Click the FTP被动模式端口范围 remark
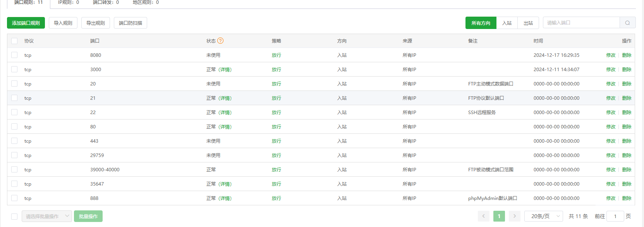The height and width of the screenshot is (227, 644). pyautogui.click(x=491, y=170)
